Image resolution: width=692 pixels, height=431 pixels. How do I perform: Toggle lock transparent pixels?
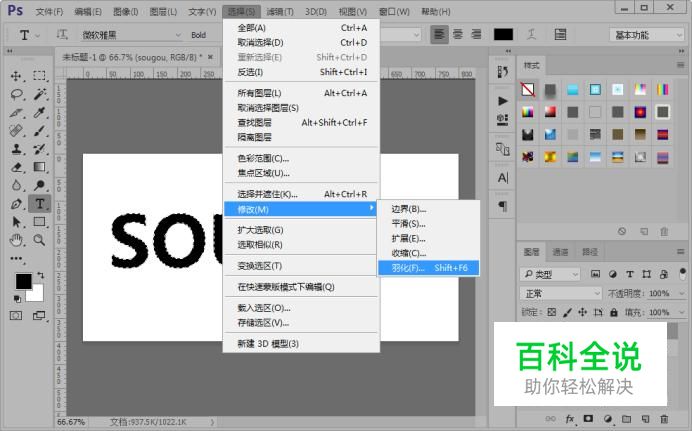[552, 312]
